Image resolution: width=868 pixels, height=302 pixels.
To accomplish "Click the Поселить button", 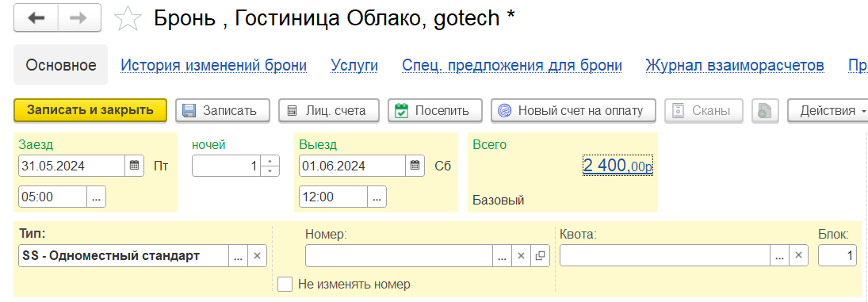I will [435, 111].
